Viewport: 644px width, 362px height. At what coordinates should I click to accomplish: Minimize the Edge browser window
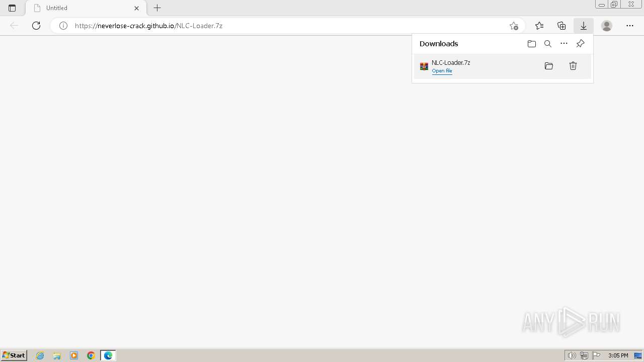point(602,5)
